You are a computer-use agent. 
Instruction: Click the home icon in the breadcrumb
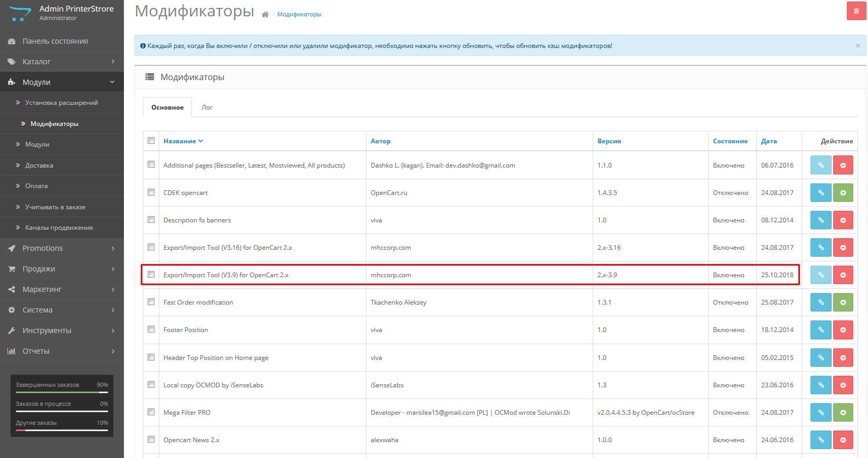(265, 14)
